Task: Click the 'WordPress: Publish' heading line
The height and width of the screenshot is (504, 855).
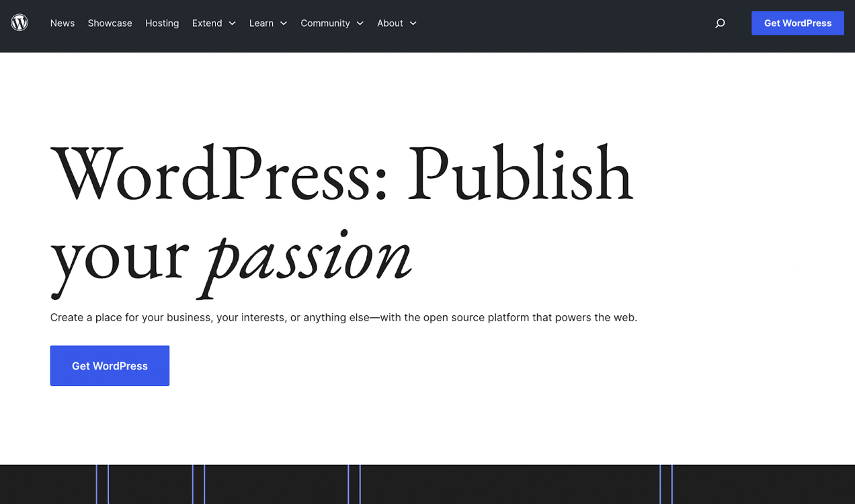Action: tap(342, 173)
